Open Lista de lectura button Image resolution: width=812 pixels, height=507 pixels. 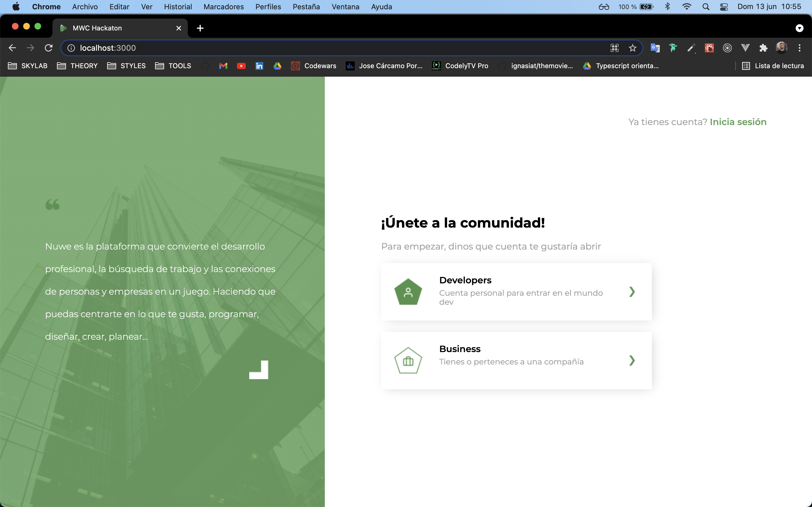click(773, 66)
